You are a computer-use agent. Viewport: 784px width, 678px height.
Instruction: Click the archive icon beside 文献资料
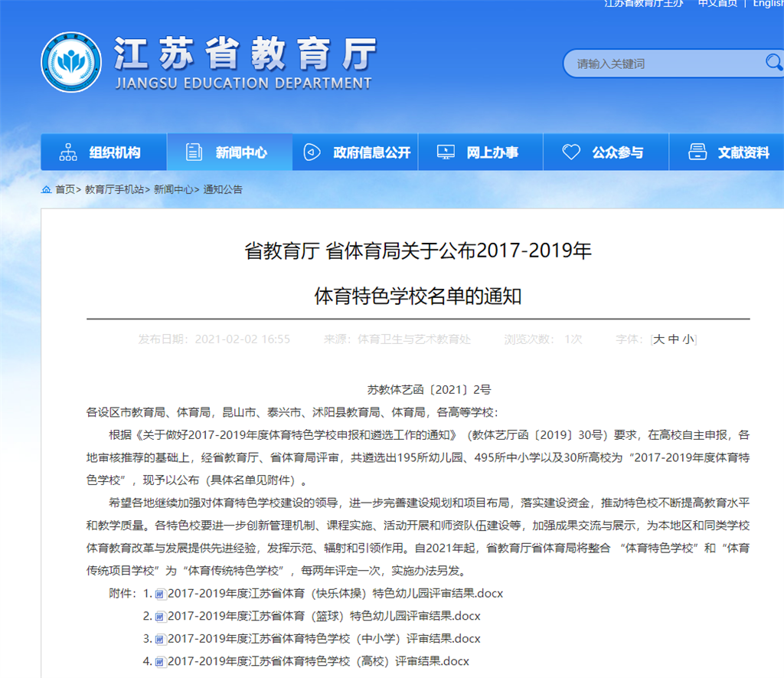click(x=697, y=152)
